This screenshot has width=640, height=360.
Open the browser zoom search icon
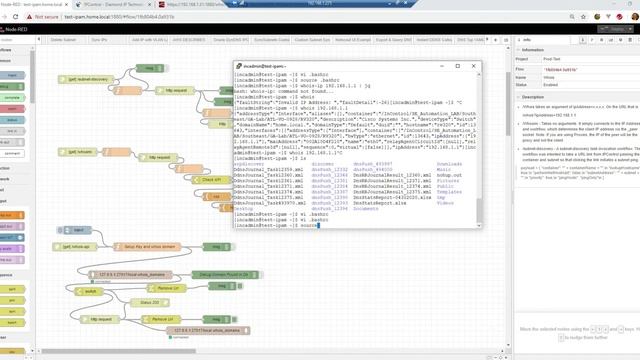(572, 17)
